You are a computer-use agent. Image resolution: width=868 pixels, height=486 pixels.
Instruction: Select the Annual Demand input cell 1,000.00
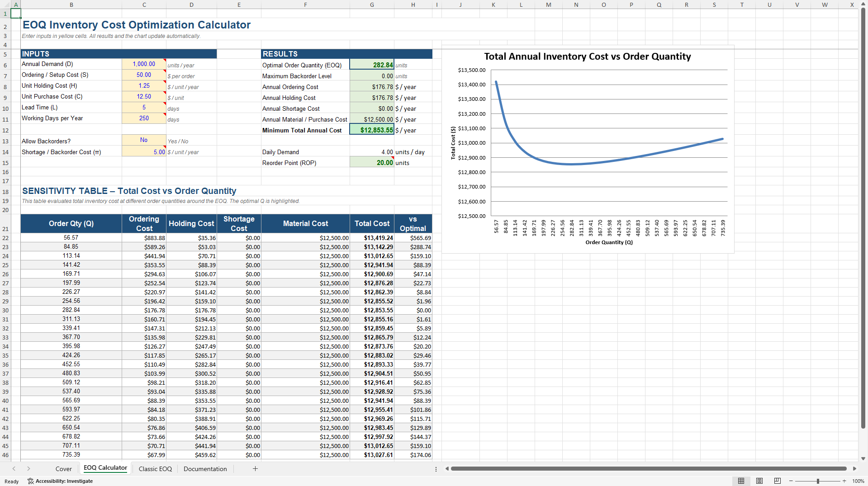(144, 64)
